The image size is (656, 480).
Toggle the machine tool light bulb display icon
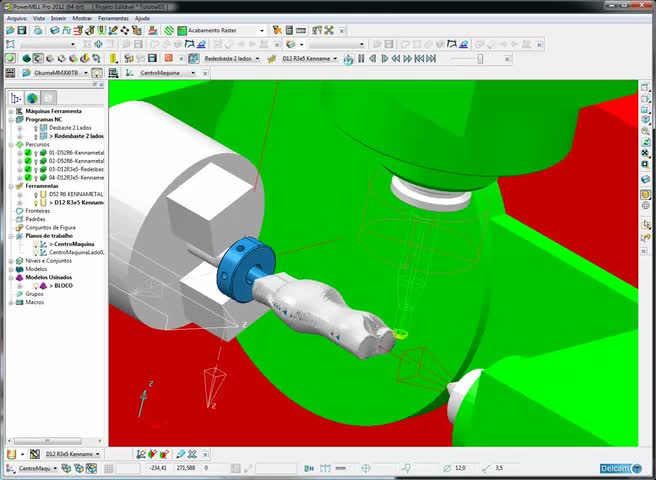(x=97, y=73)
